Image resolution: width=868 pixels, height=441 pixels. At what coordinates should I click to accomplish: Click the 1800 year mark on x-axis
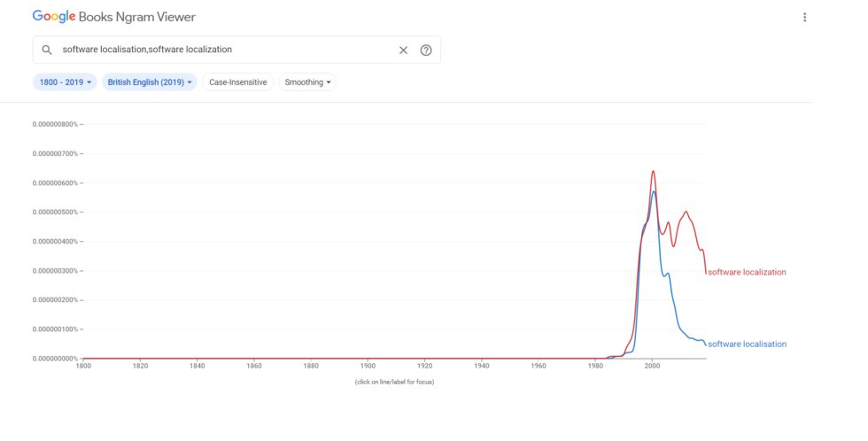point(83,365)
